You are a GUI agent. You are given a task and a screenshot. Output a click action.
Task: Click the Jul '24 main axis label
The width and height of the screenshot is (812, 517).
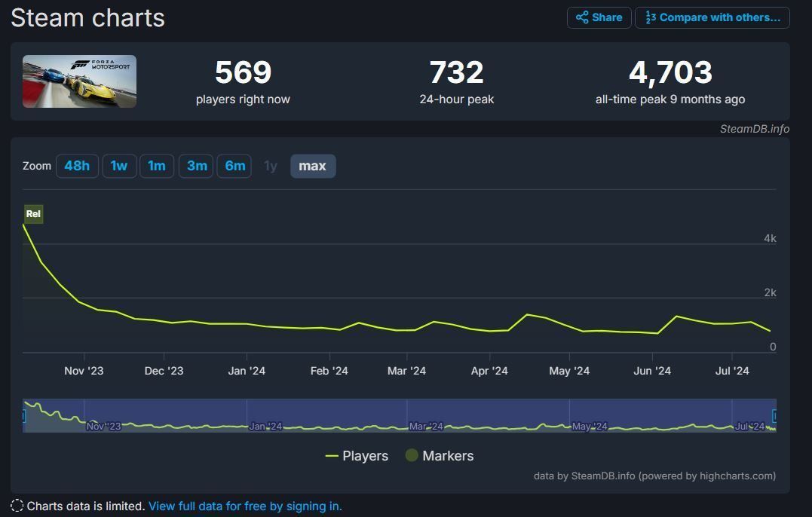pyautogui.click(x=732, y=371)
